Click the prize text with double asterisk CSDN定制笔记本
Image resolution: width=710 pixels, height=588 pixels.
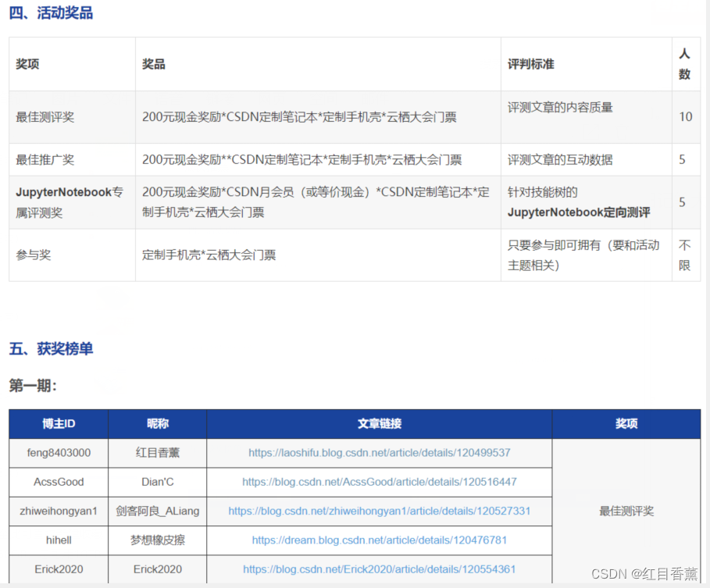point(302,159)
